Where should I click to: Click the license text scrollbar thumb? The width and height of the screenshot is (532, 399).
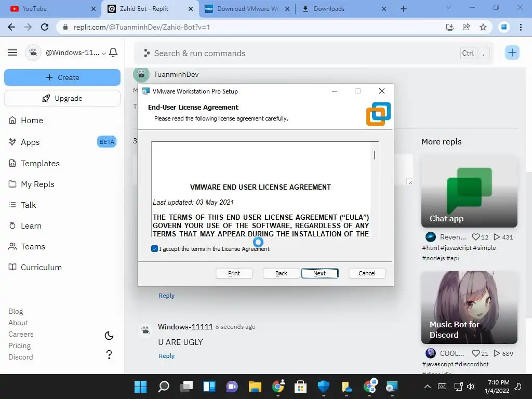(375, 155)
